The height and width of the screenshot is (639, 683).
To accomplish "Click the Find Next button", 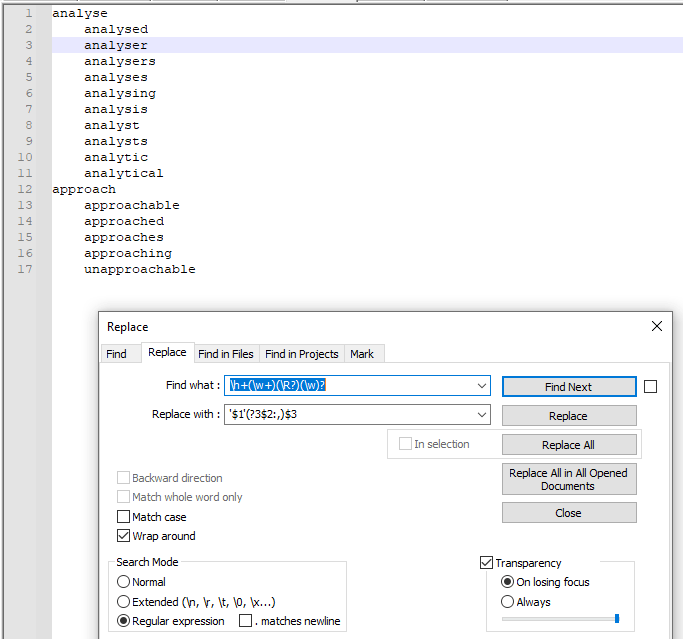I will [569, 387].
